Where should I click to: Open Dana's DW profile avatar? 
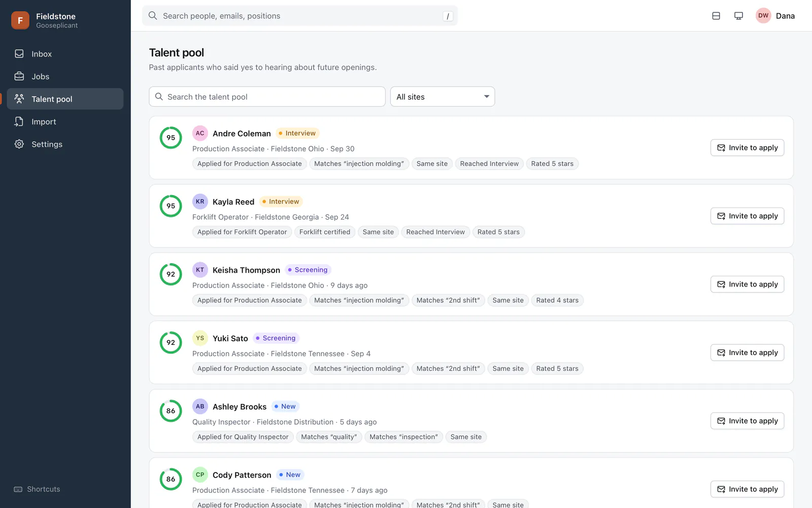tap(763, 16)
